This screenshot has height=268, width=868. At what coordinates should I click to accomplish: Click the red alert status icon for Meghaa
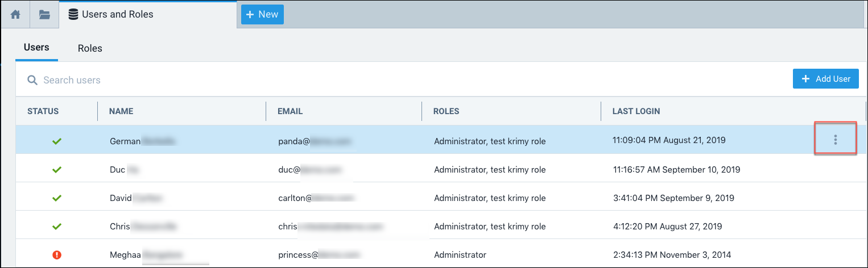coord(56,255)
